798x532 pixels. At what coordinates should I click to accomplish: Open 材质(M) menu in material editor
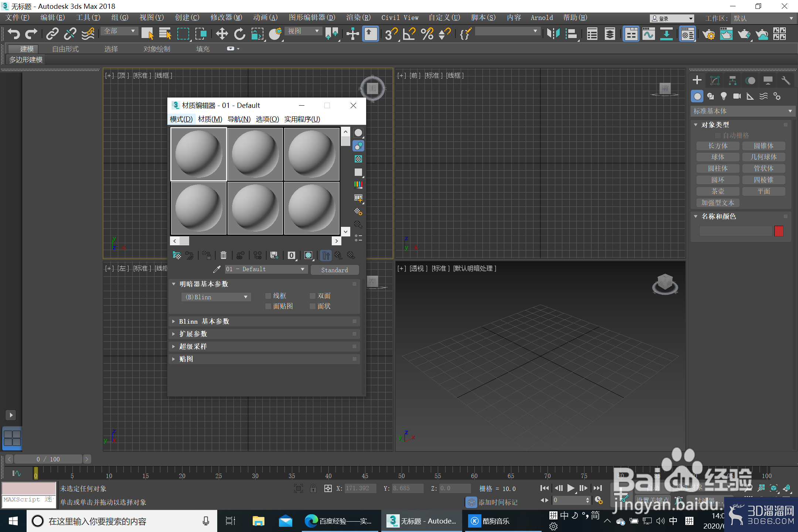tap(210, 119)
